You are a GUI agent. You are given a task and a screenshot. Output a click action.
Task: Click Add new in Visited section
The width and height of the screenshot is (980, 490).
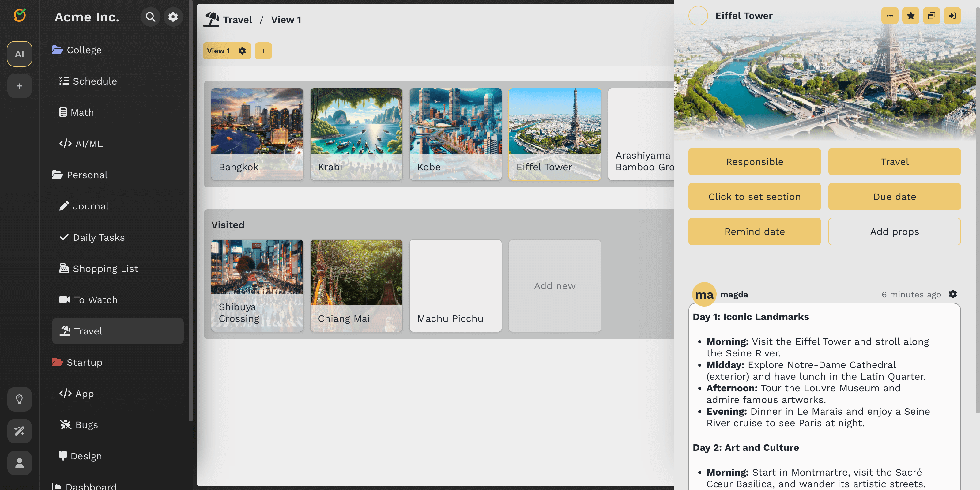point(555,285)
